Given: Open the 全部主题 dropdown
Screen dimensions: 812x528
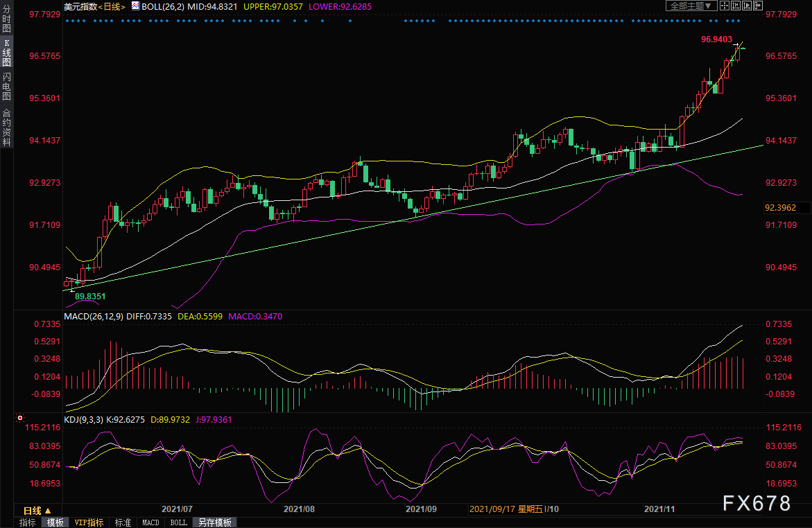Looking at the screenshot, I should click(691, 6).
